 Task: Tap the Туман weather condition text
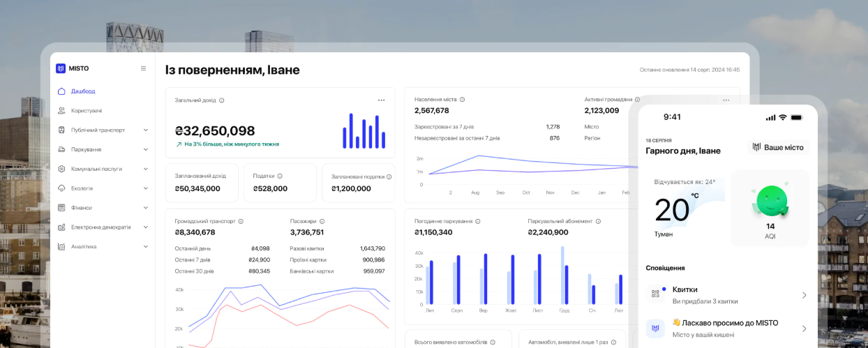[x=664, y=234]
